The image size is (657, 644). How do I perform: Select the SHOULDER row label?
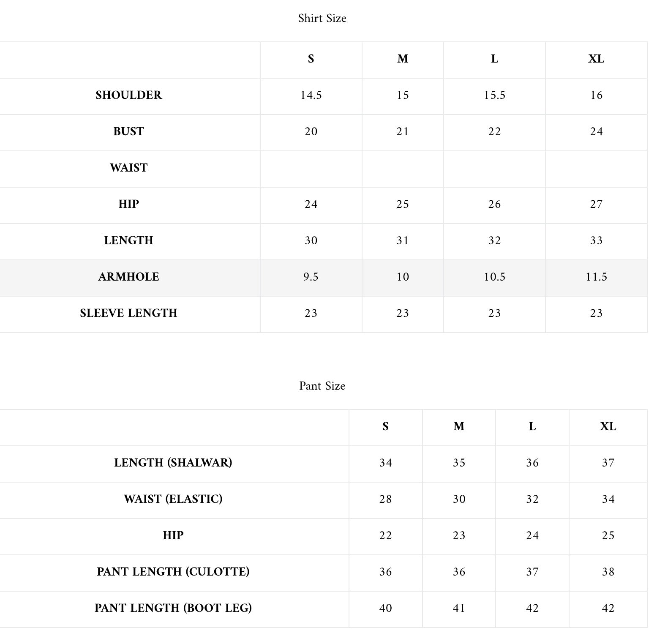point(128,95)
